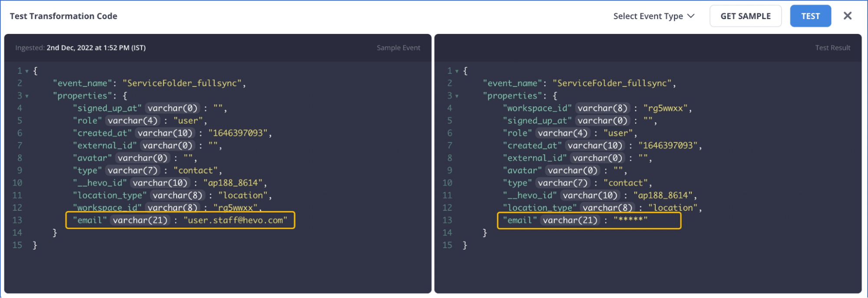Collapse root object in Test Result pane
868x298 pixels.
pos(457,71)
